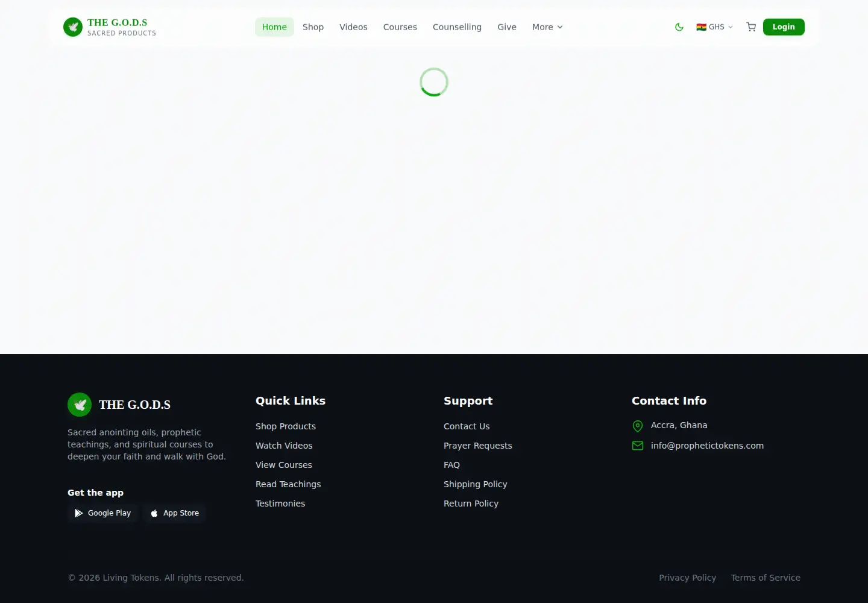Click the Get the app label
868x603 pixels.
click(x=95, y=493)
